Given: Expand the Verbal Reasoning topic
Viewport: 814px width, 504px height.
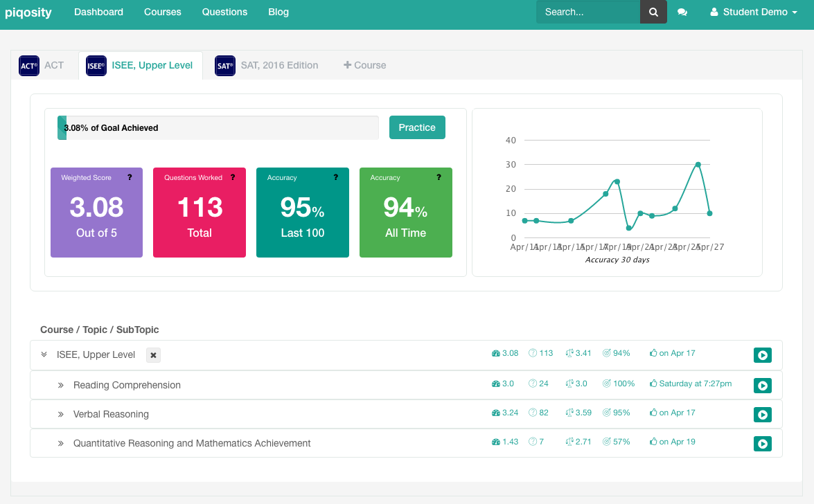Looking at the screenshot, I should click(x=61, y=414).
